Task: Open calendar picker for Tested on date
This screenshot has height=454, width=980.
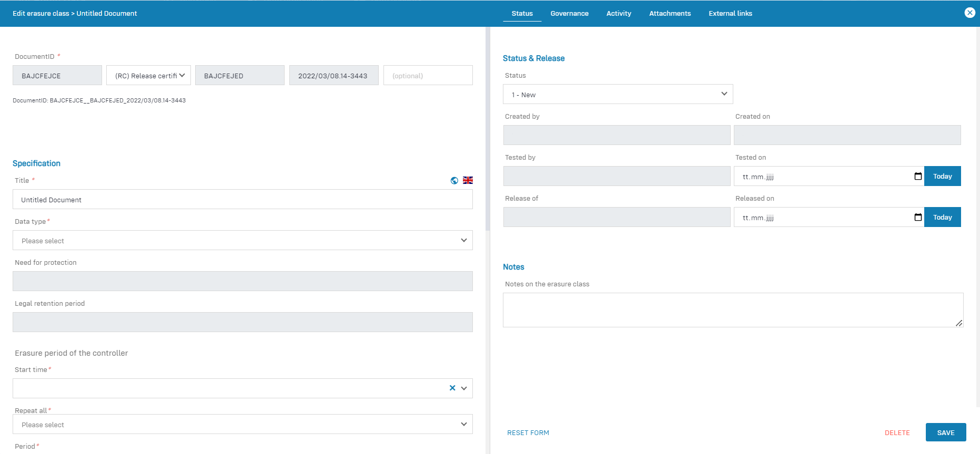Action: pyautogui.click(x=918, y=177)
